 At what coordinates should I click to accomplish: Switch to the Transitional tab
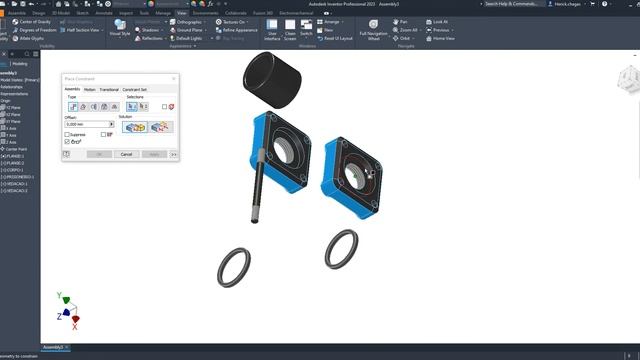(x=109, y=89)
